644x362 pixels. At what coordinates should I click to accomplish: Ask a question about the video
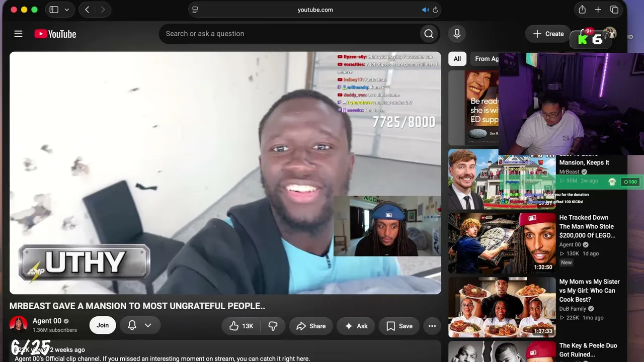coord(356,326)
